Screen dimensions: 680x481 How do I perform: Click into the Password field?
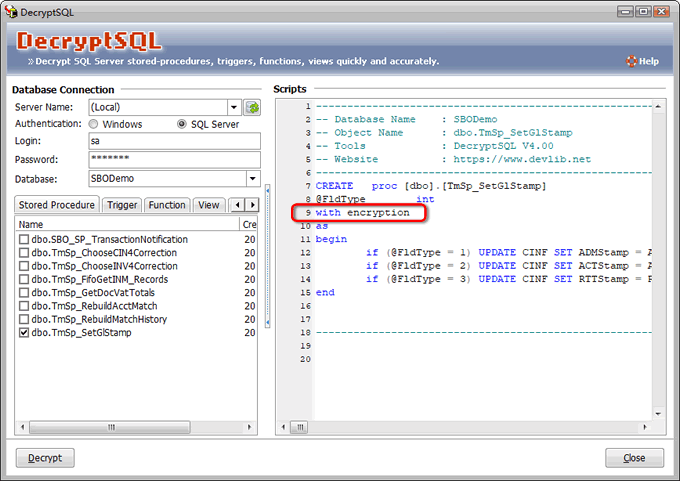click(x=174, y=159)
